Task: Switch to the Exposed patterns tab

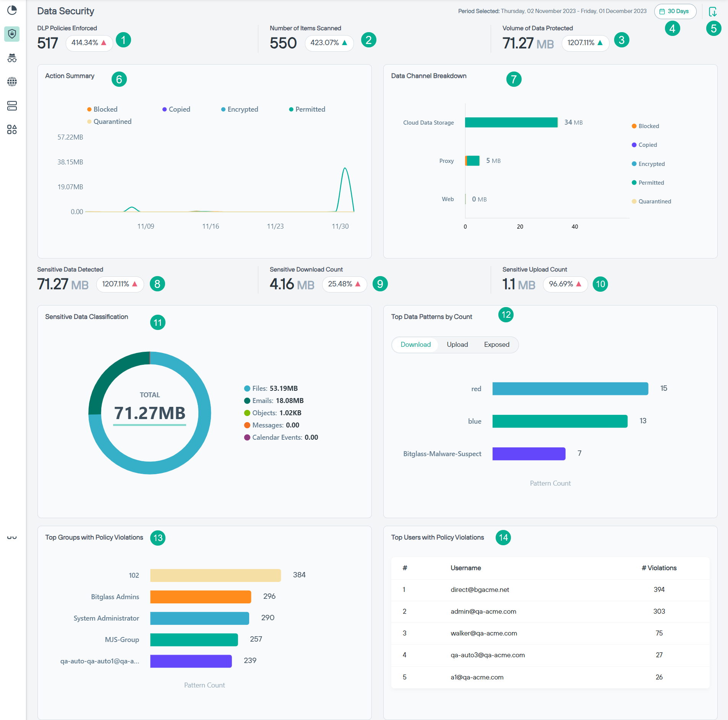Action: pyautogui.click(x=496, y=345)
